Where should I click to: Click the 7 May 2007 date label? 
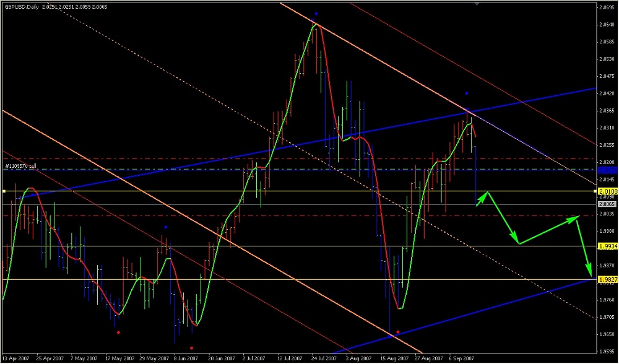click(x=85, y=358)
